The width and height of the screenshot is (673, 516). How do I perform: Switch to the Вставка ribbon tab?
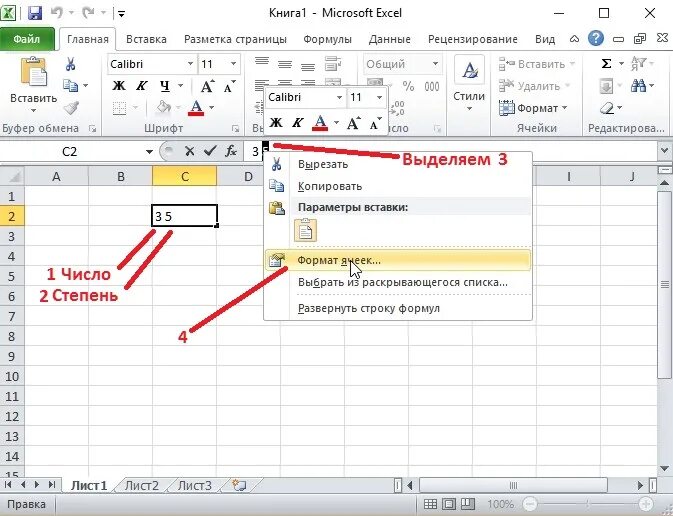point(146,39)
